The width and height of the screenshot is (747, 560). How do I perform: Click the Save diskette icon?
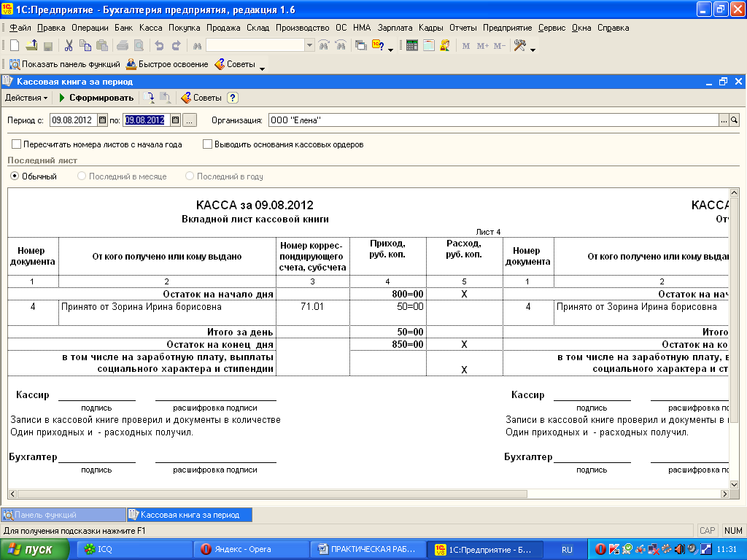tap(47, 46)
